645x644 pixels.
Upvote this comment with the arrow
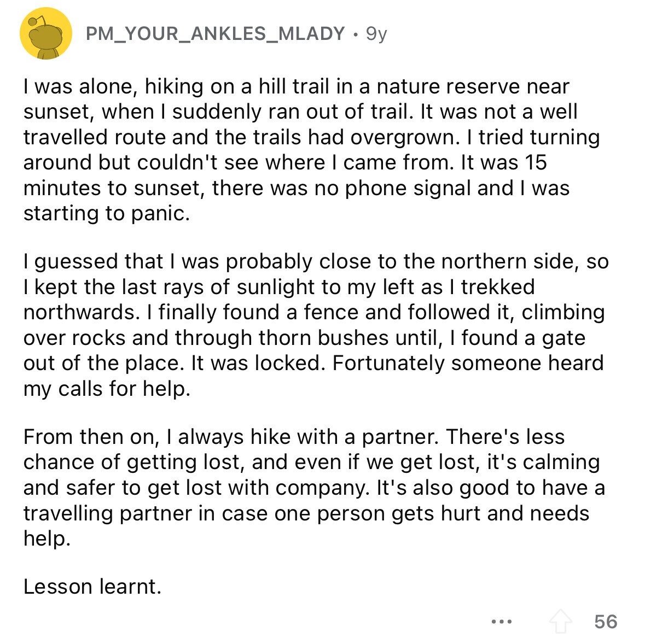pyautogui.click(x=561, y=622)
